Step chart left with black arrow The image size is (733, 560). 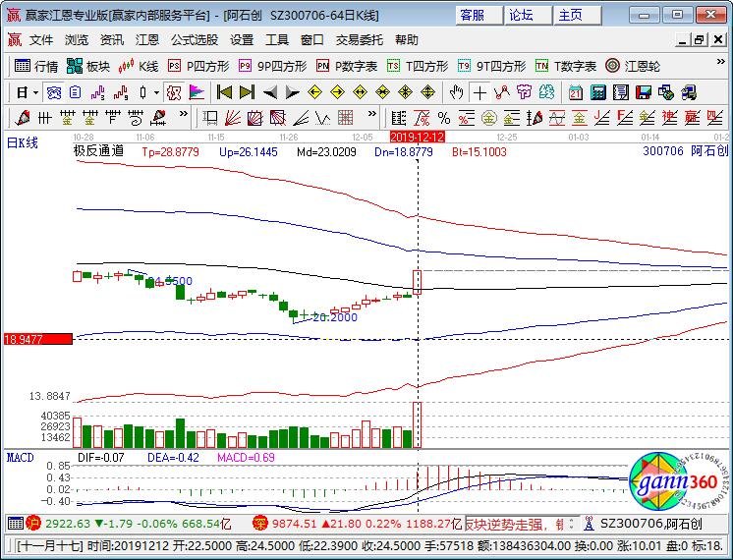coord(270,92)
